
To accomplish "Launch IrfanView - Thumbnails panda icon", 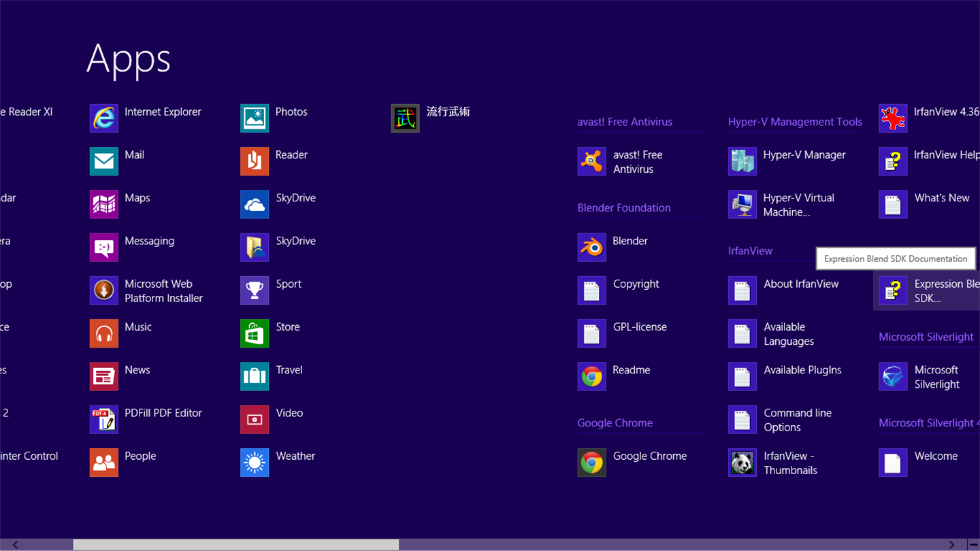I will coord(742,463).
